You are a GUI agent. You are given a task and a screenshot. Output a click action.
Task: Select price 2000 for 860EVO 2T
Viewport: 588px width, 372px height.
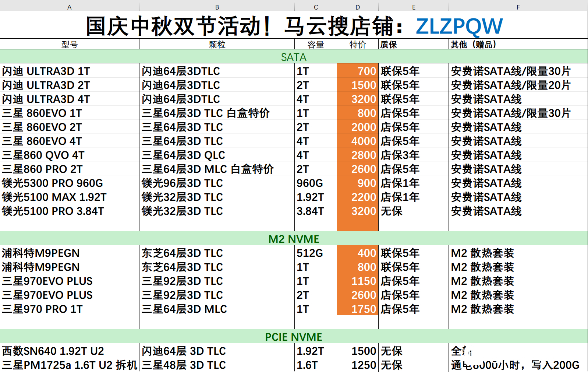358,127
